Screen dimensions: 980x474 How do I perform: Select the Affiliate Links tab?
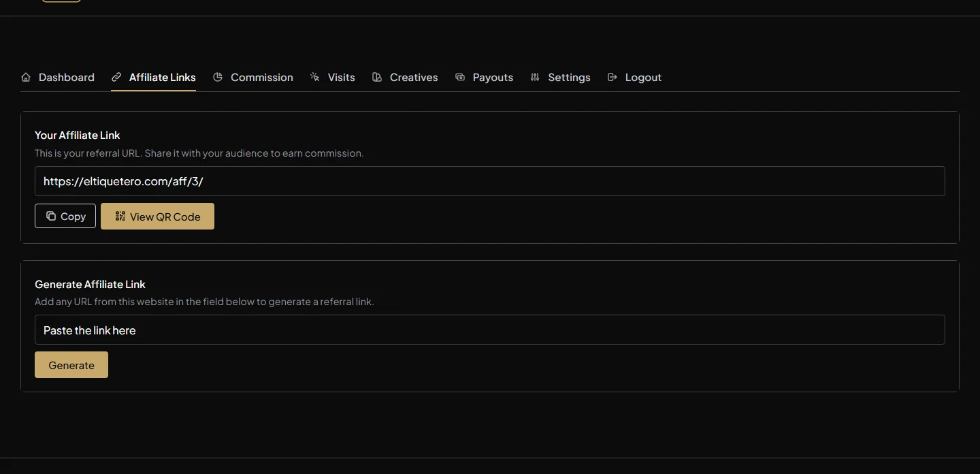point(154,78)
